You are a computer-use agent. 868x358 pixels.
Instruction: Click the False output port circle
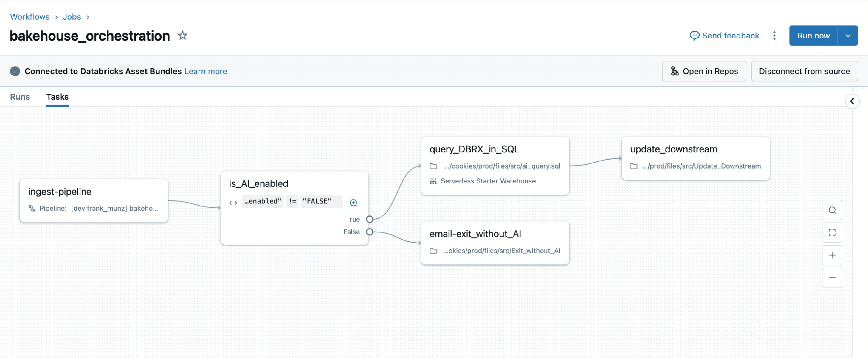369,232
